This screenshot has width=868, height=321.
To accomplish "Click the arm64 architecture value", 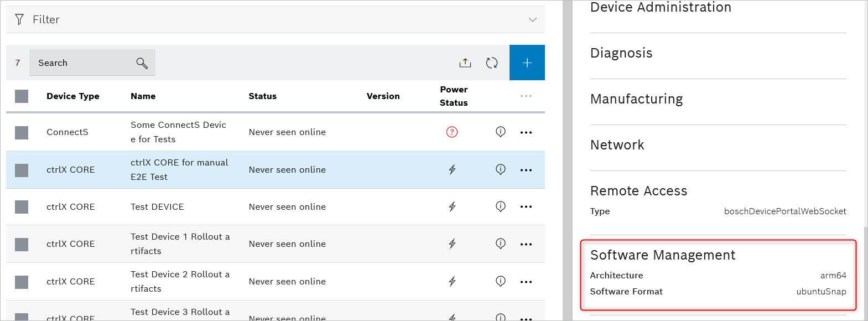I will click(x=833, y=276).
